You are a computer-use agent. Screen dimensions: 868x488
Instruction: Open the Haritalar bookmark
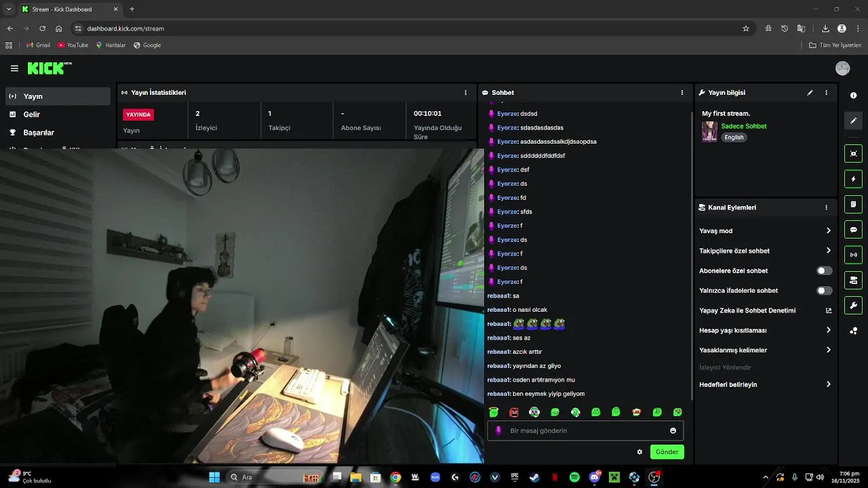point(111,45)
